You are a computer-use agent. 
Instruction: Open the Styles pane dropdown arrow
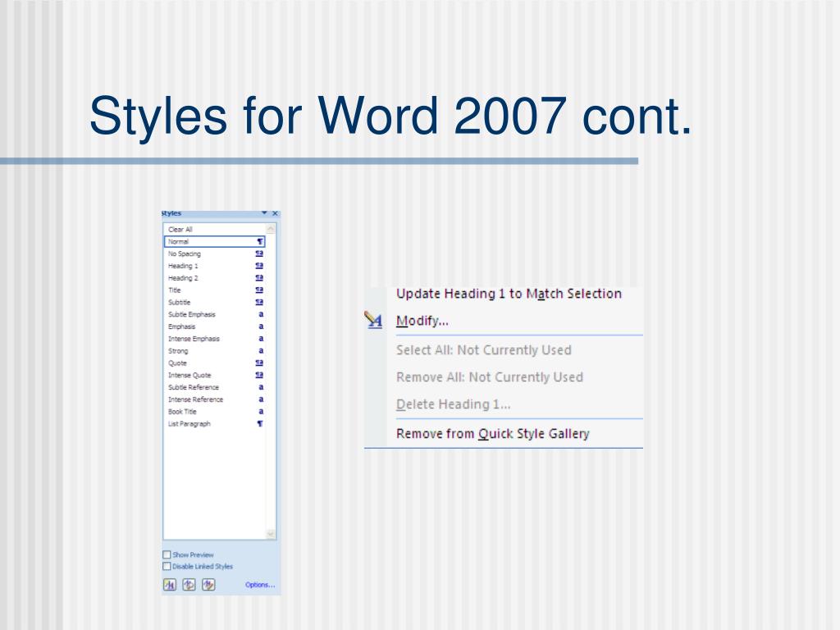click(x=264, y=213)
